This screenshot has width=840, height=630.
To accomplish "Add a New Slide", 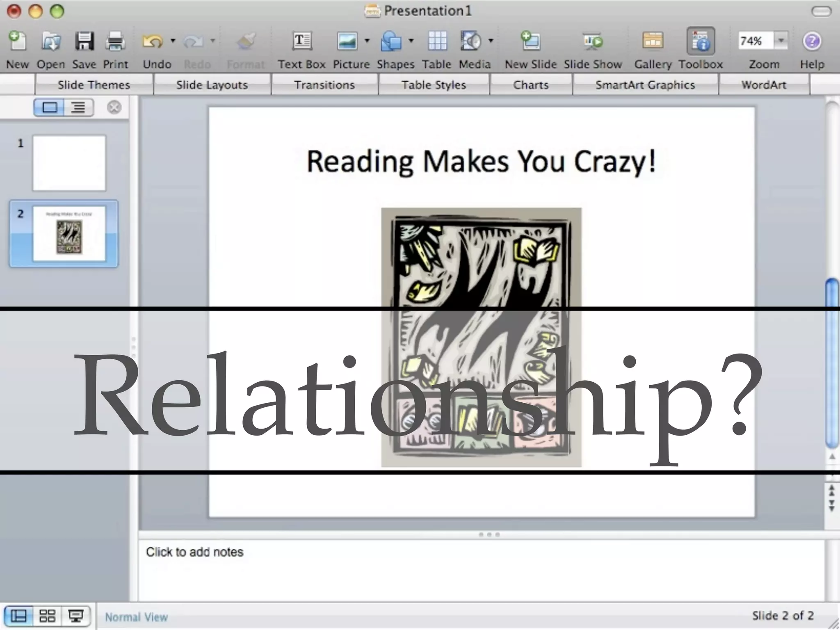I will click(x=530, y=41).
